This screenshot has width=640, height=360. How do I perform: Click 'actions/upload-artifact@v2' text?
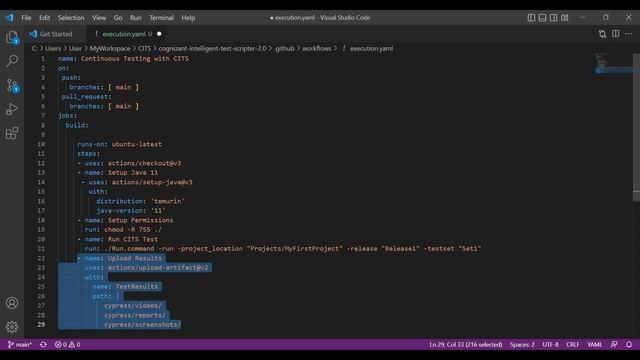[158, 268]
